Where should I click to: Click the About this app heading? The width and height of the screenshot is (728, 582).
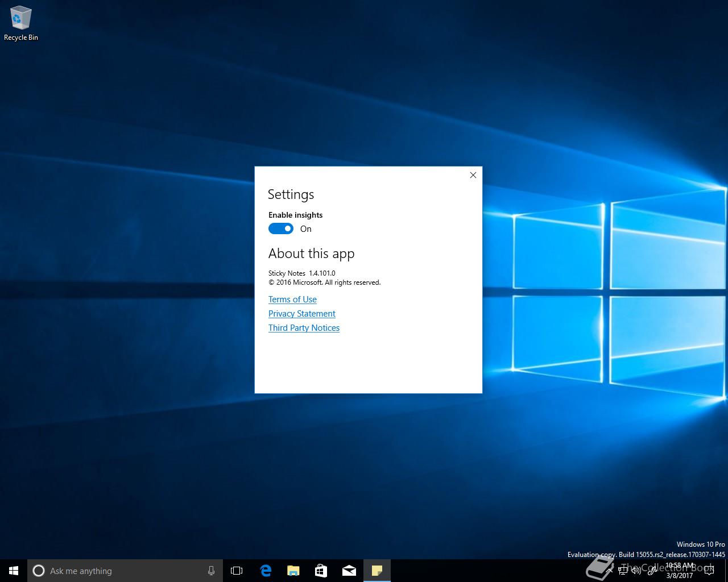pyautogui.click(x=311, y=253)
